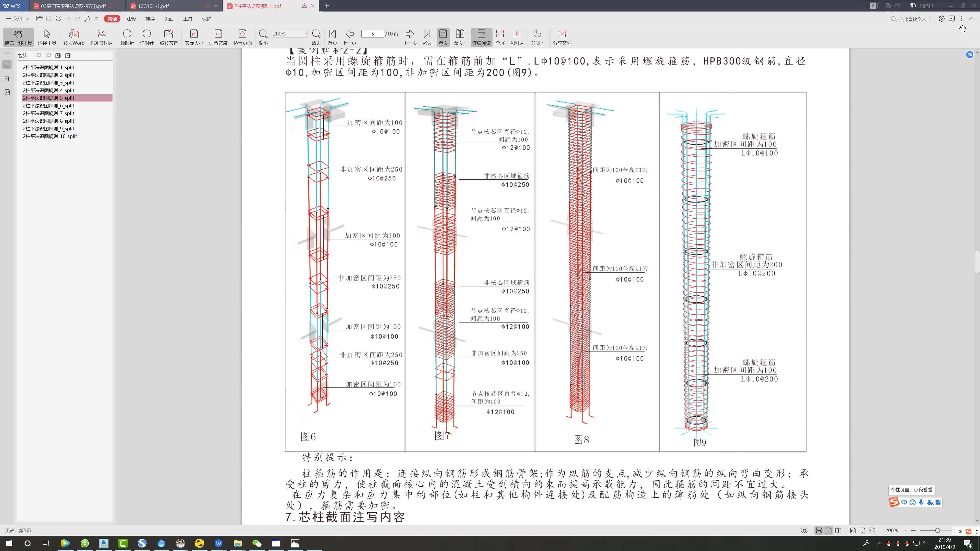The width and height of the screenshot is (980, 551).
Task: Open the 注释 annotation menu
Action: 131,19
